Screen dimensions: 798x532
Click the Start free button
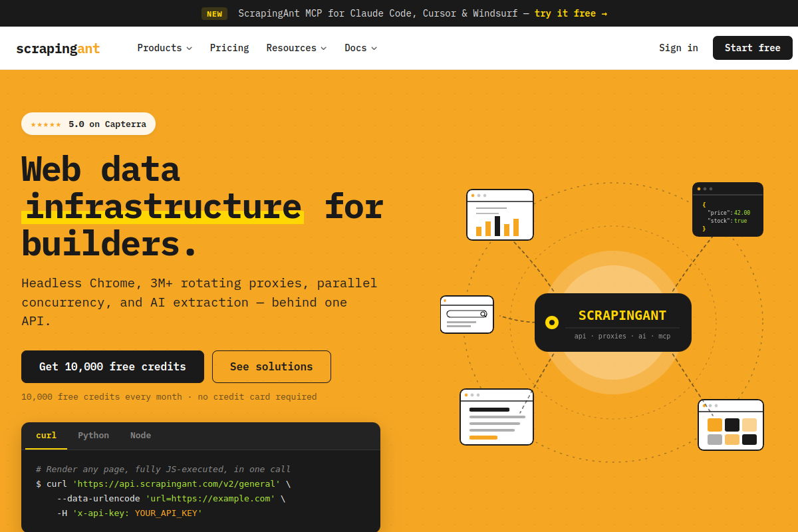pyautogui.click(x=752, y=48)
